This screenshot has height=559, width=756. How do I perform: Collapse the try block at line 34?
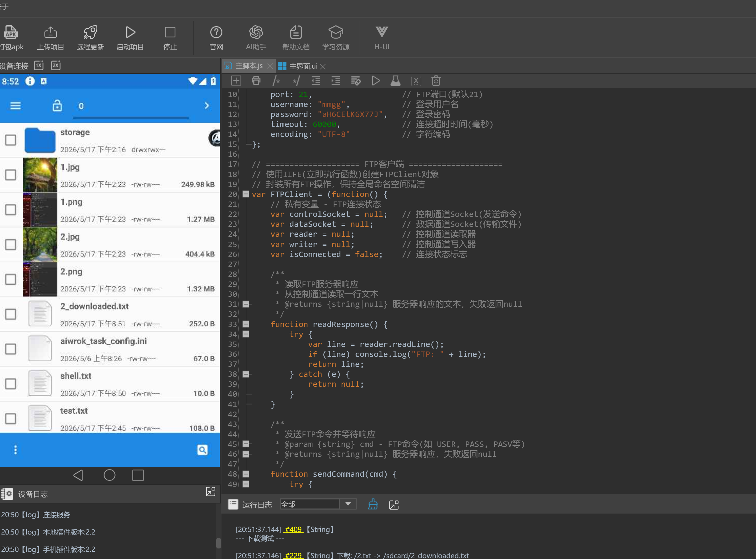246,334
